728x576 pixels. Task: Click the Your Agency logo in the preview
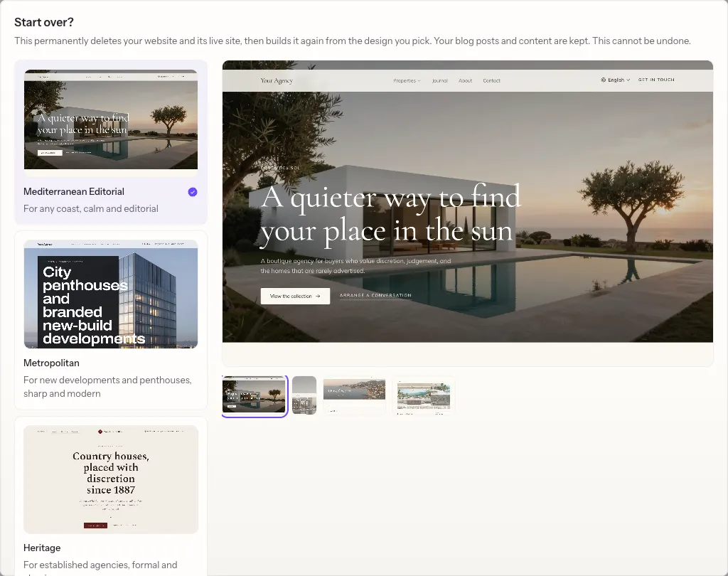(277, 81)
